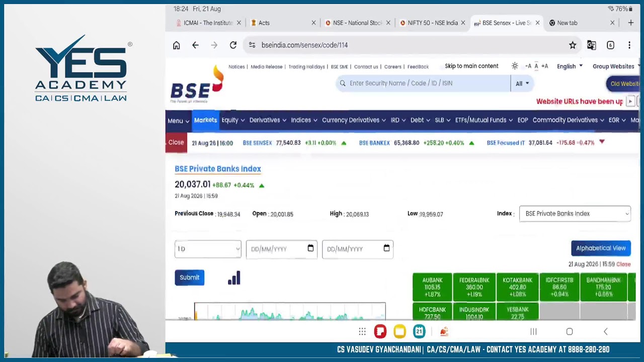
Task: Expand the Debt menu
Action: tap(420, 120)
